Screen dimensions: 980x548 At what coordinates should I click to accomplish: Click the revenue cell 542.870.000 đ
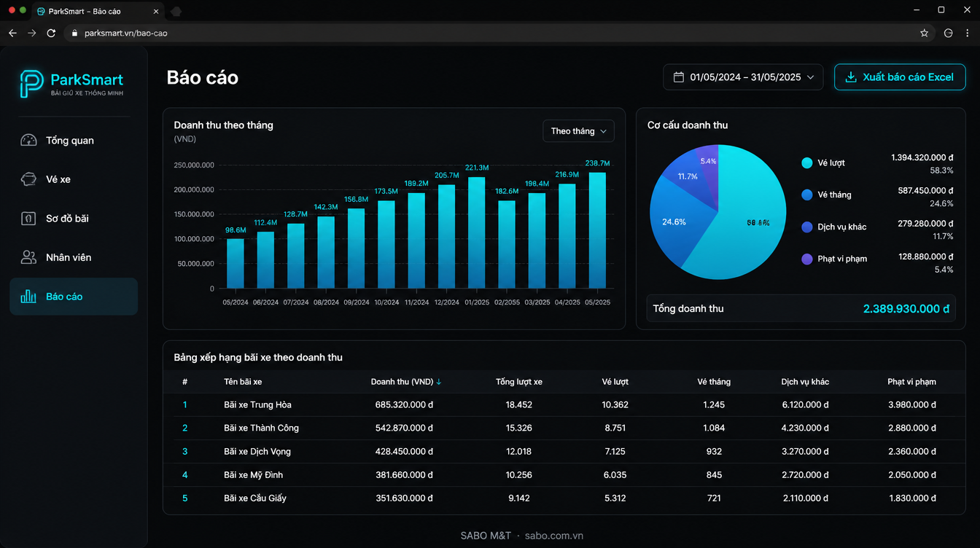pyautogui.click(x=404, y=428)
